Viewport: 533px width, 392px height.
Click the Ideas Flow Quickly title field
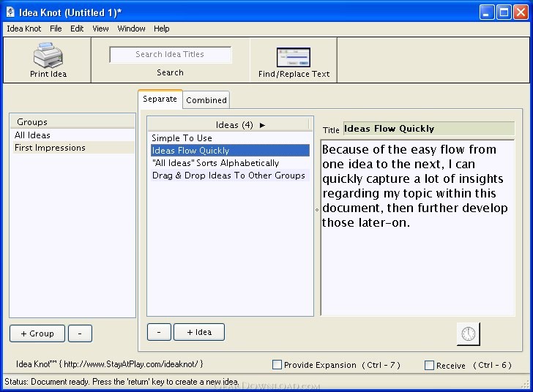coord(428,129)
